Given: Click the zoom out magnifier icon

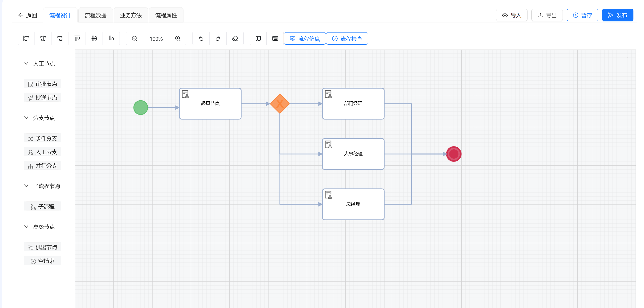Looking at the screenshot, I should pos(135,38).
